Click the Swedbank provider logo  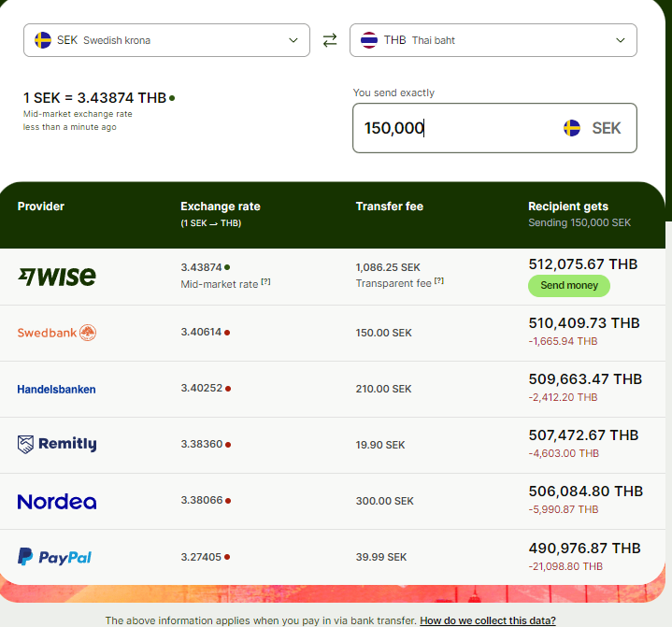point(57,333)
